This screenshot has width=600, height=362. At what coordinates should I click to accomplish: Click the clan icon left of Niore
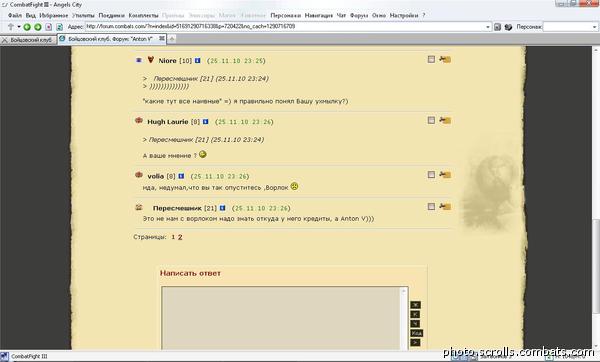(139, 60)
